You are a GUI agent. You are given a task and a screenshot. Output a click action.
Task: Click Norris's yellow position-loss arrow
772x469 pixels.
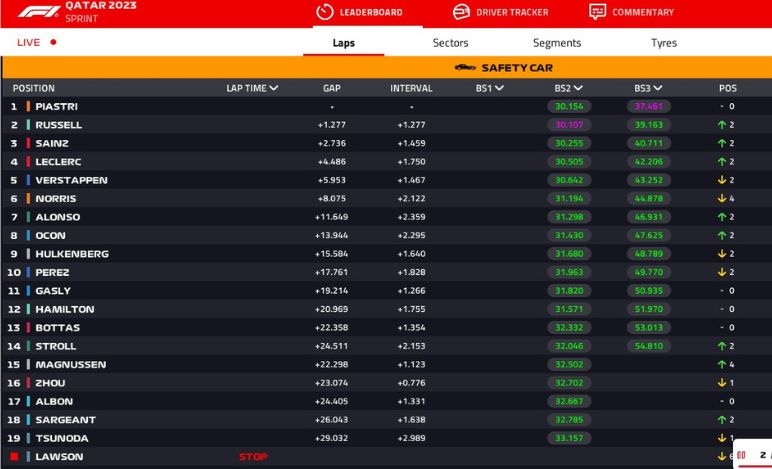point(720,199)
